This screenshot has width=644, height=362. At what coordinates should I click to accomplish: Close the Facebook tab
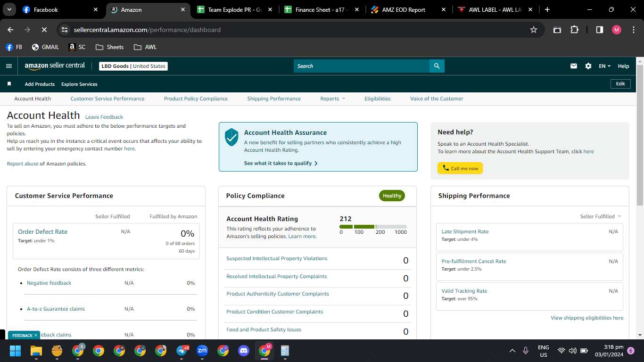[x=96, y=9]
